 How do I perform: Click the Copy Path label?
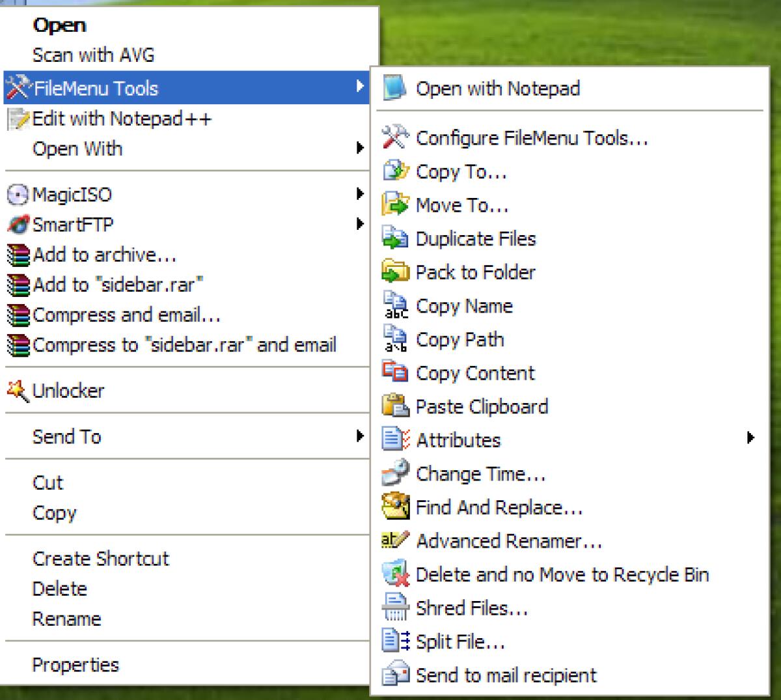click(x=459, y=339)
